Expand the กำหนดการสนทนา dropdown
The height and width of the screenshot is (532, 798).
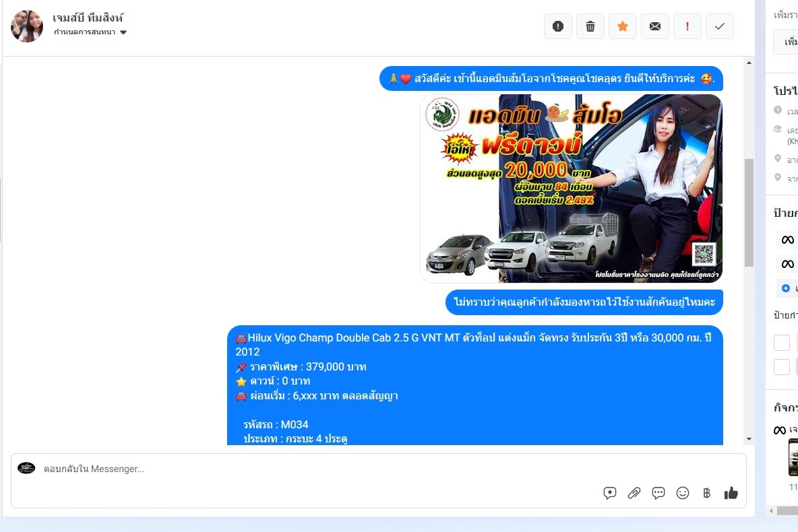[90, 32]
